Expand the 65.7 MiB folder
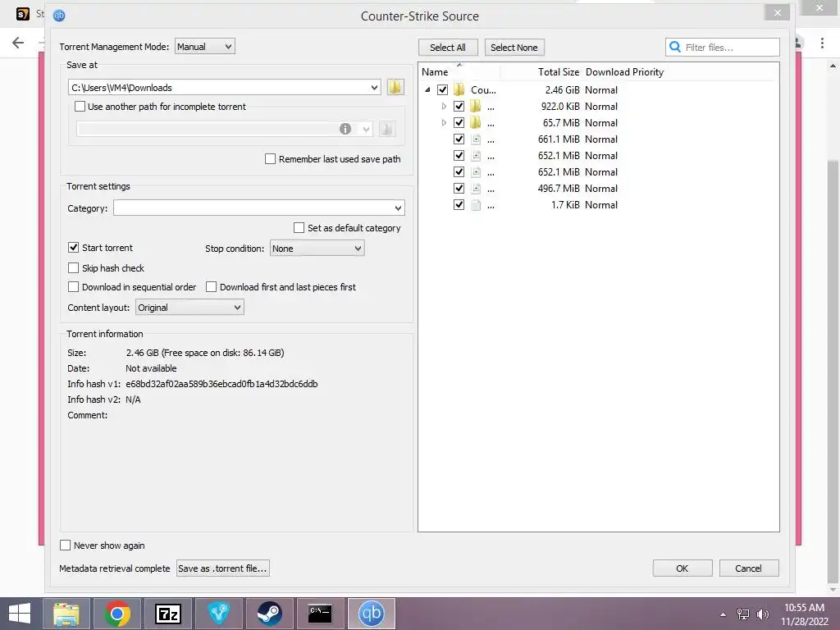 [444, 123]
